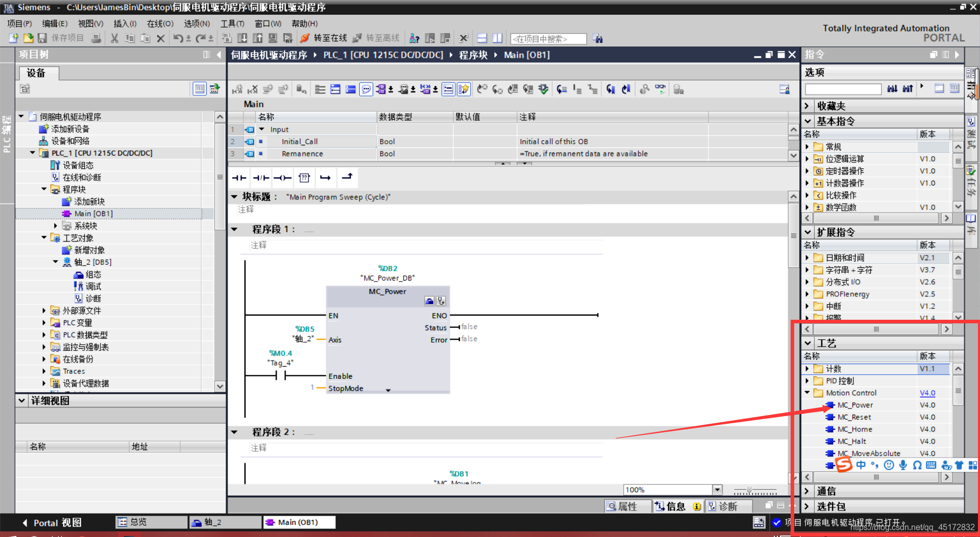The image size is (980, 537).
Task: Compile the project from main toolbar
Action: 227,38
